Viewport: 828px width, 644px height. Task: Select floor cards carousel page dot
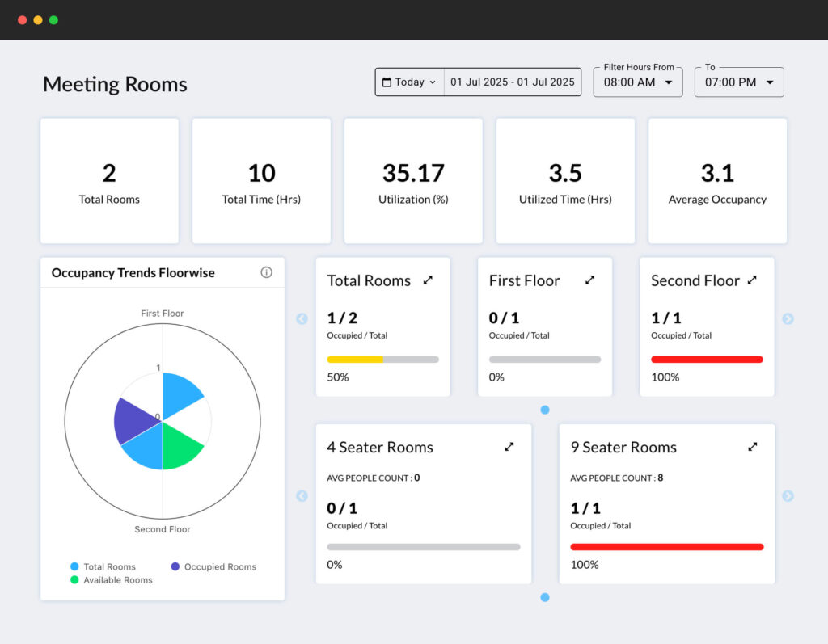pos(545,410)
